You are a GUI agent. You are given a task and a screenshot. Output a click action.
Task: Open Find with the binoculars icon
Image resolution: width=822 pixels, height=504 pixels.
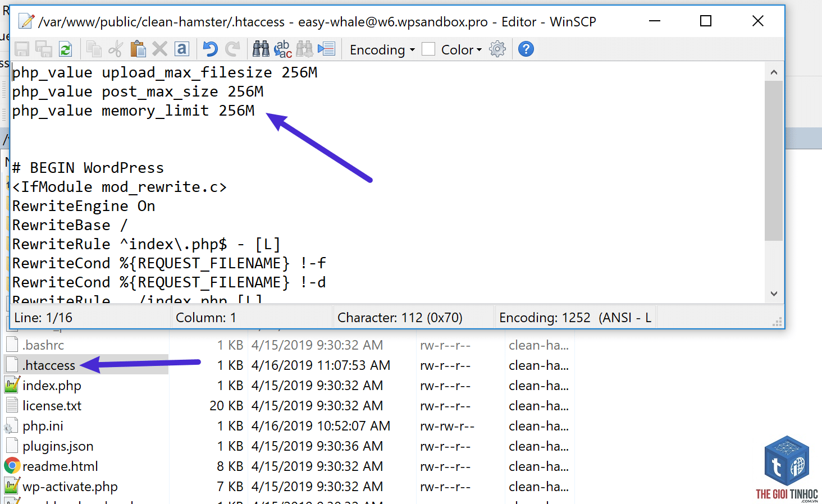261,49
